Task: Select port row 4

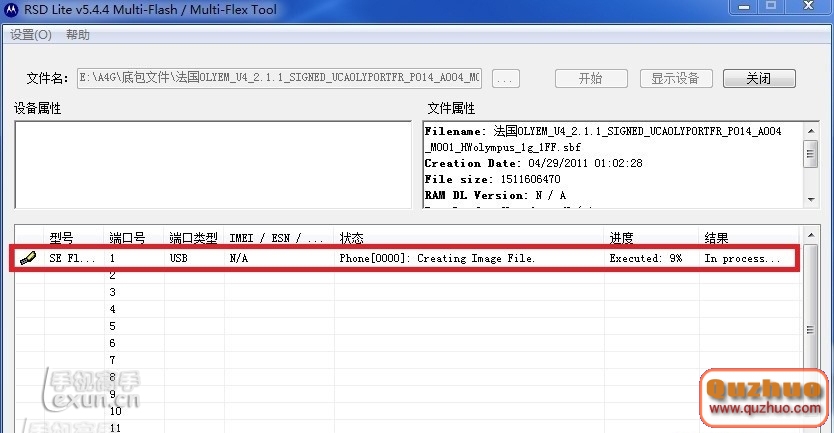Action: click(x=112, y=309)
